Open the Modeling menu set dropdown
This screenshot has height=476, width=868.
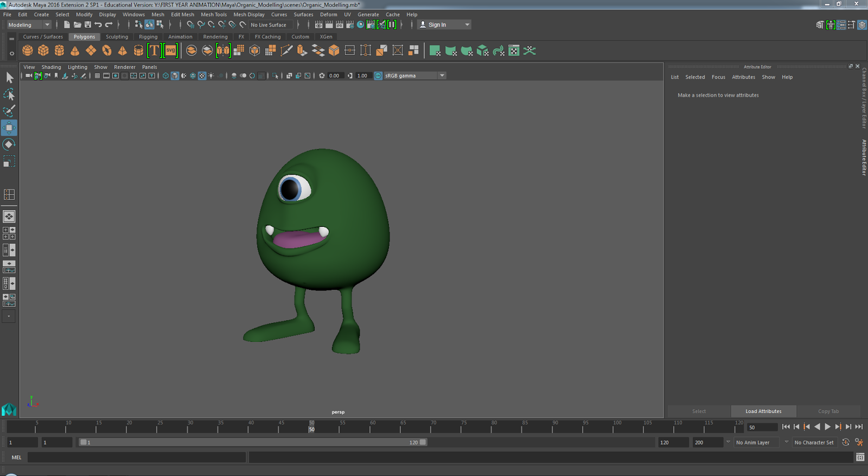pos(29,24)
